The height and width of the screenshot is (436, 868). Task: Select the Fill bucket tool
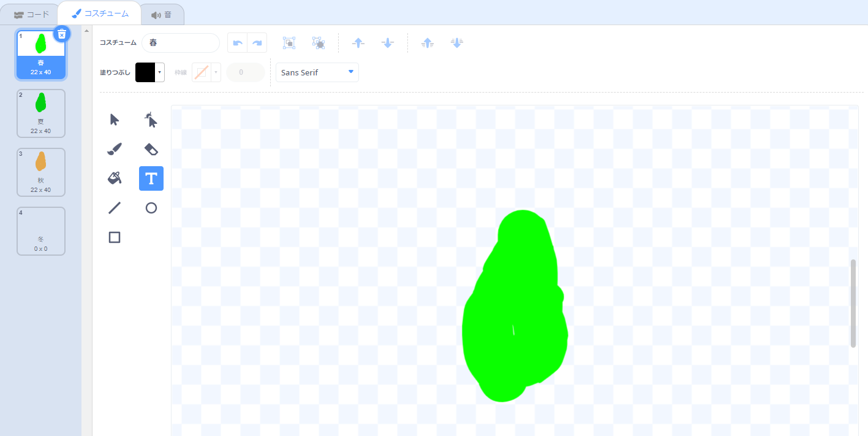click(114, 178)
